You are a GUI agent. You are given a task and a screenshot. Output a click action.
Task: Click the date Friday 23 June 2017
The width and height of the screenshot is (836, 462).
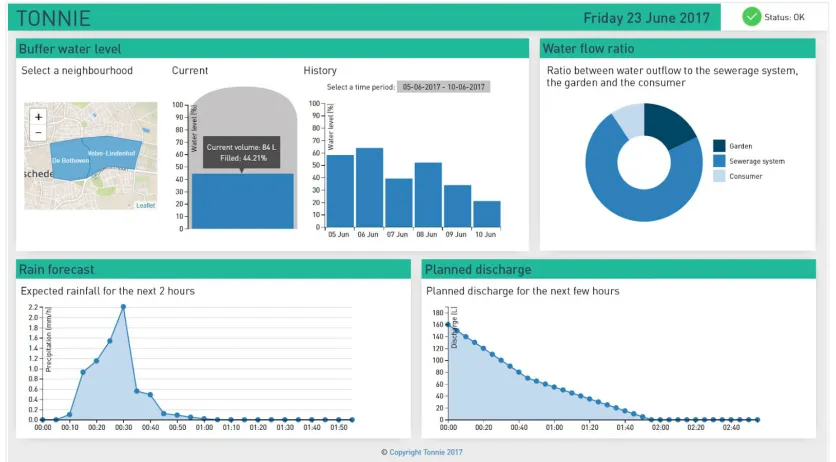click(x=646, y=18)
